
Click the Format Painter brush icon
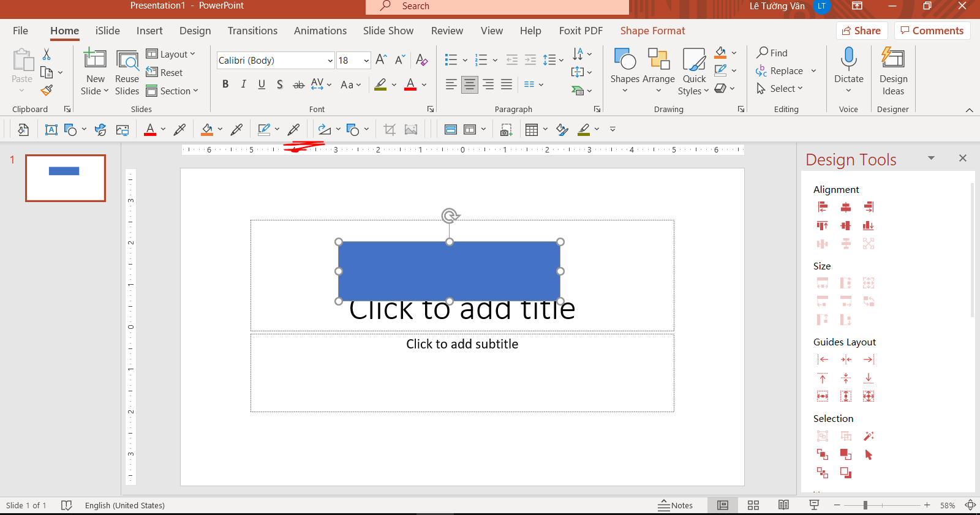click(x=47, y=91)
